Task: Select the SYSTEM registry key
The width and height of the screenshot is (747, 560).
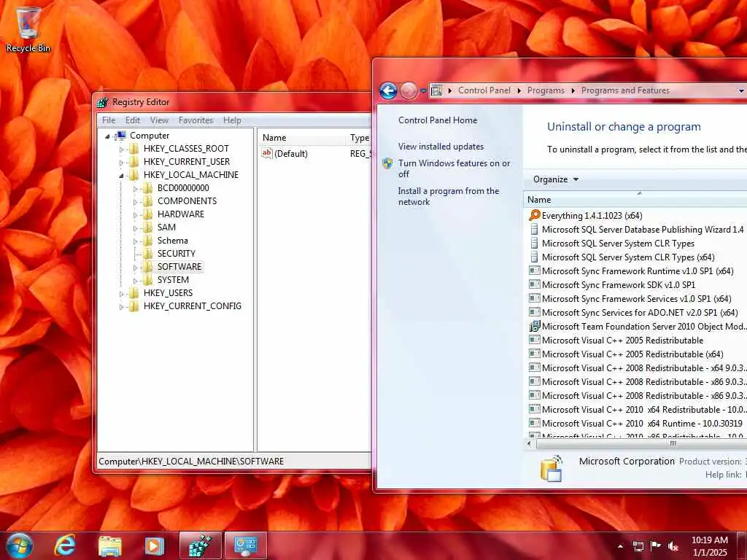Action: (x=173, y=280)
